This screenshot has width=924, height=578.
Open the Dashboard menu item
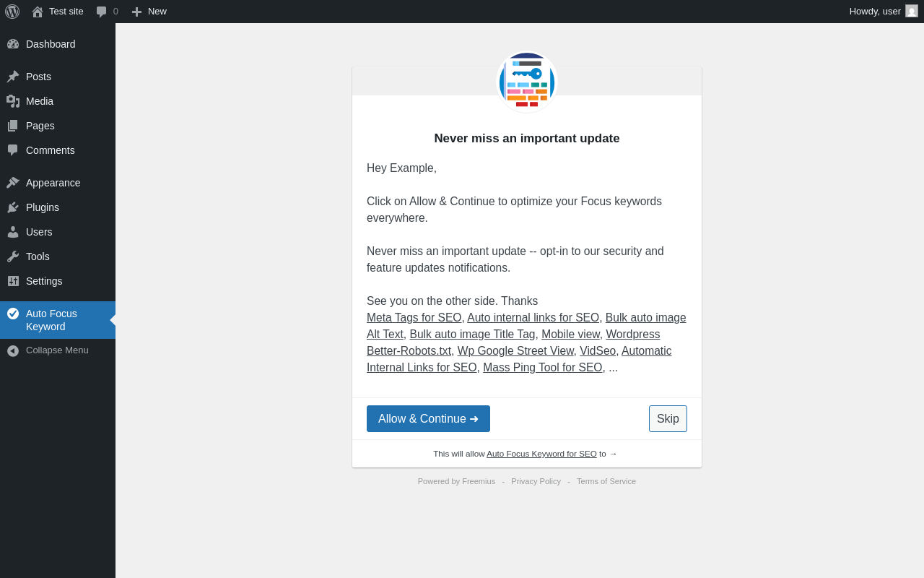pyautogui.click(x=58, y=44)
